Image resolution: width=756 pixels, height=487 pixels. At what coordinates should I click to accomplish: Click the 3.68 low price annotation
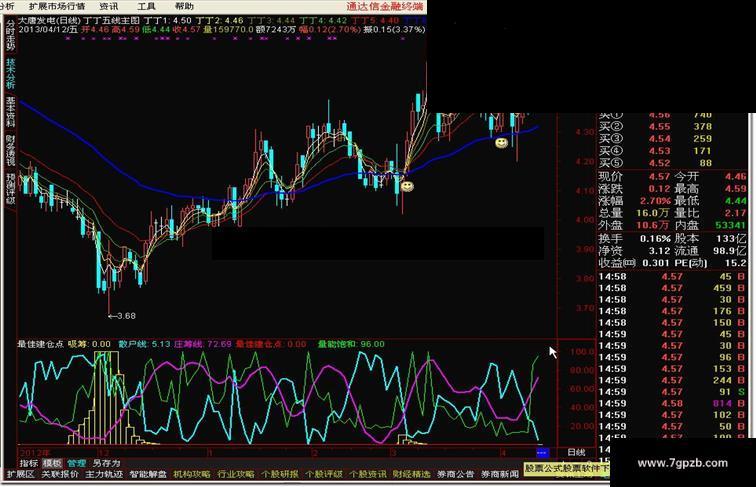click(122, 316)
